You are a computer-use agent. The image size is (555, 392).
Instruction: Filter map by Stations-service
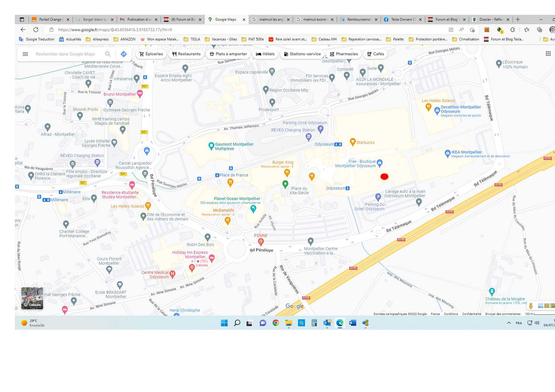[303, 54]
